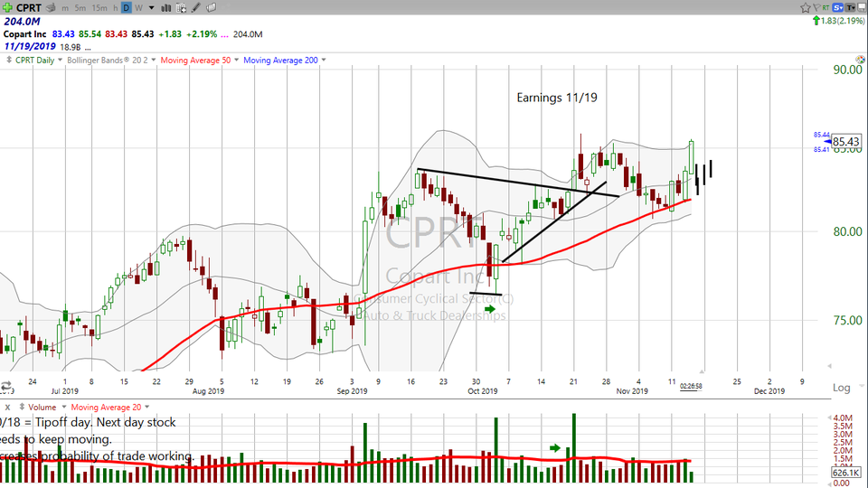868x488 pixels.
Task: Click the Moving Average 20 label
Action: [106, 408]
